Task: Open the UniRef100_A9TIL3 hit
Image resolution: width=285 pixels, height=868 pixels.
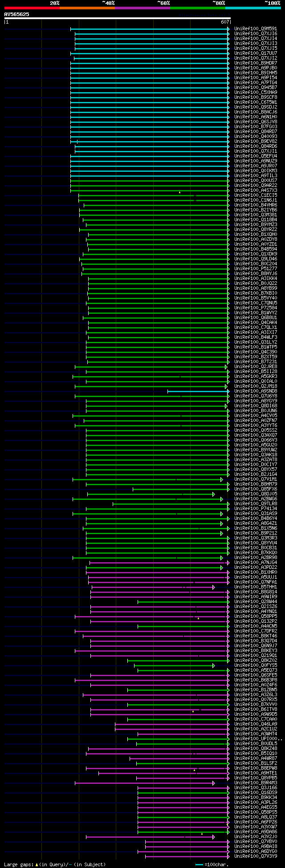Action: (256, 176)
